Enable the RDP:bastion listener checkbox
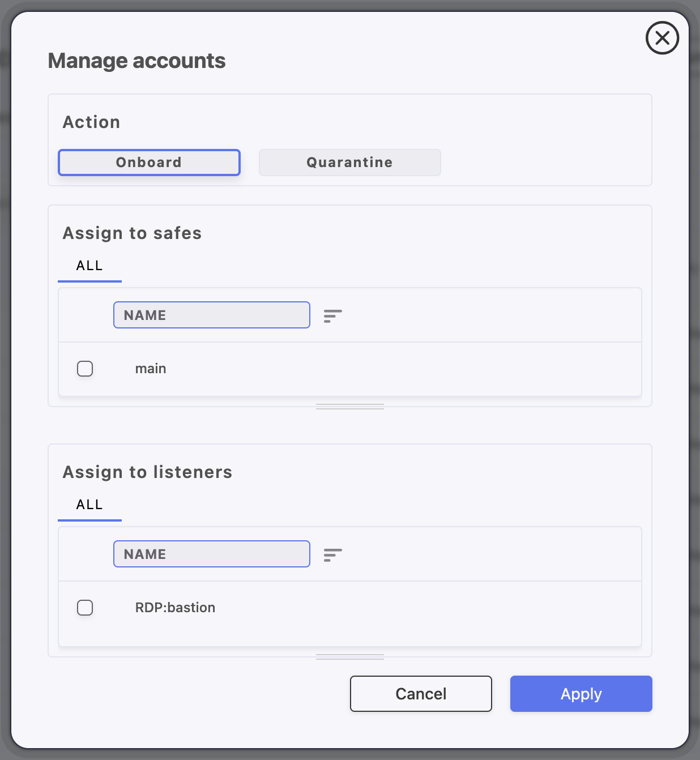The height and width of the screenshot is (760, 700). 85,608
